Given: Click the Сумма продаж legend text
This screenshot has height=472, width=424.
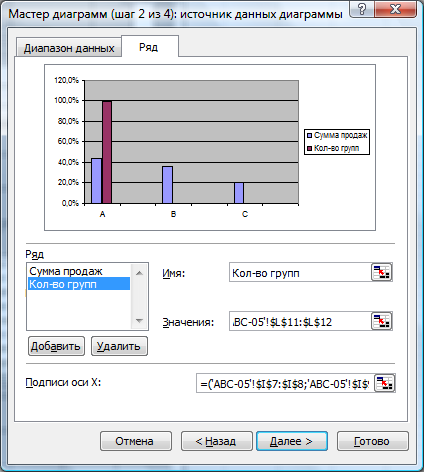Looking at the screenshot, I should 341,135.
